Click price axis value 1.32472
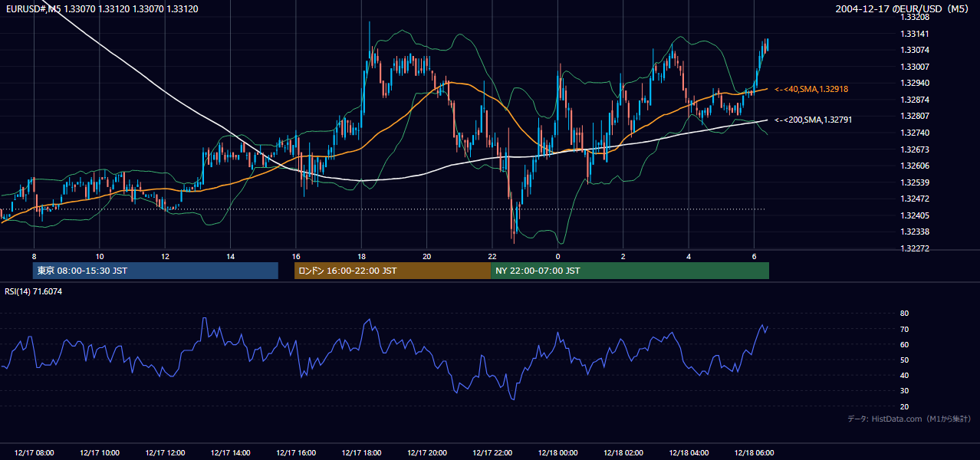The height and width of the screenshot is (460, 980). point(914,199)
